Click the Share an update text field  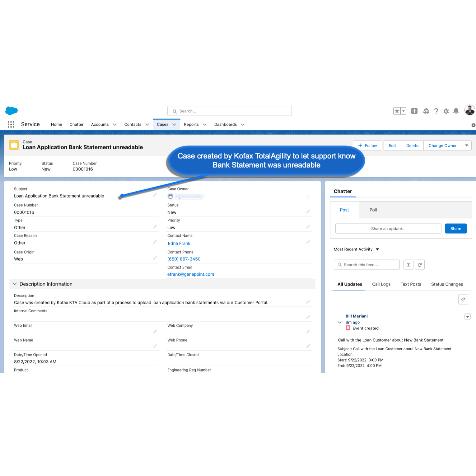pyautogui.click(x=388, y=229)
